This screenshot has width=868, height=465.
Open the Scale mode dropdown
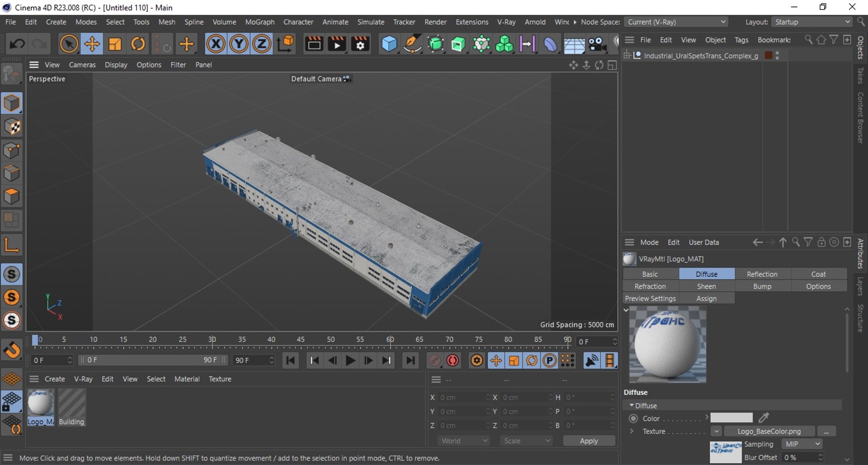(526, 441)
